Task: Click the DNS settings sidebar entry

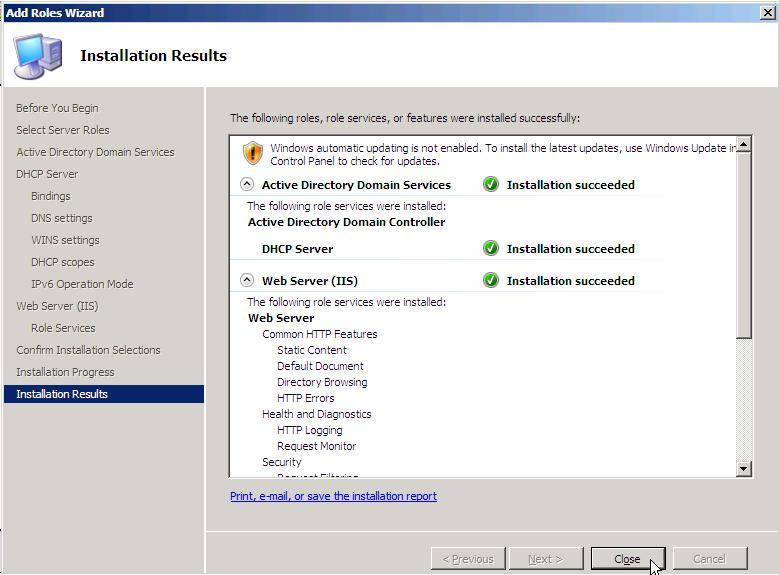Action: click(x=61, y=218)
